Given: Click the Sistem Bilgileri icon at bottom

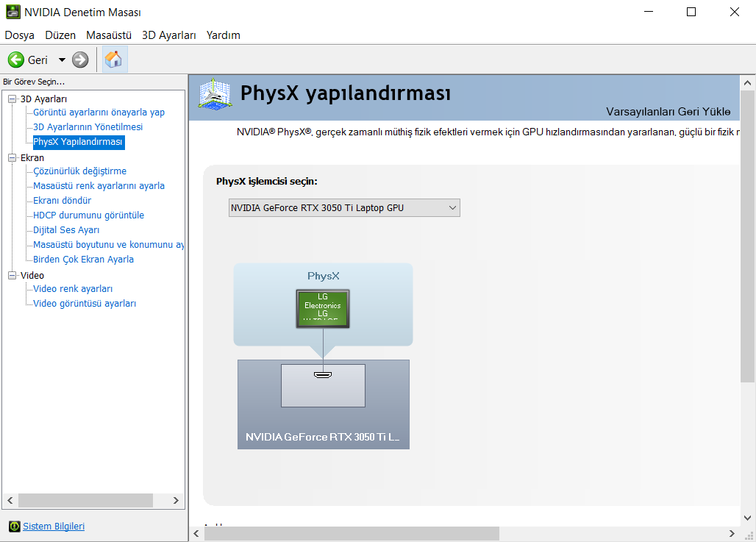Looking at the screenshot, I should 15,526.
